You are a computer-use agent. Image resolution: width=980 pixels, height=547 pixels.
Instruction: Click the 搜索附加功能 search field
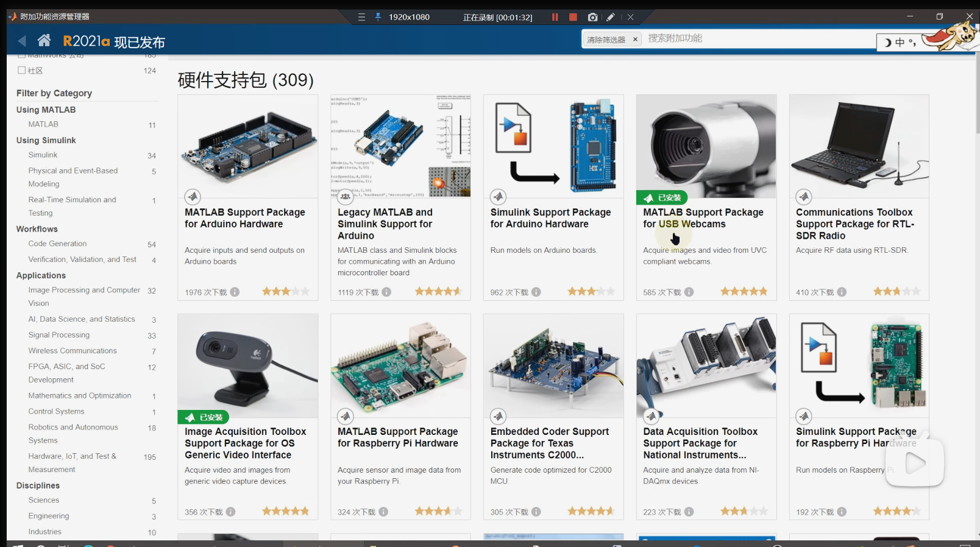pos(756,38)
